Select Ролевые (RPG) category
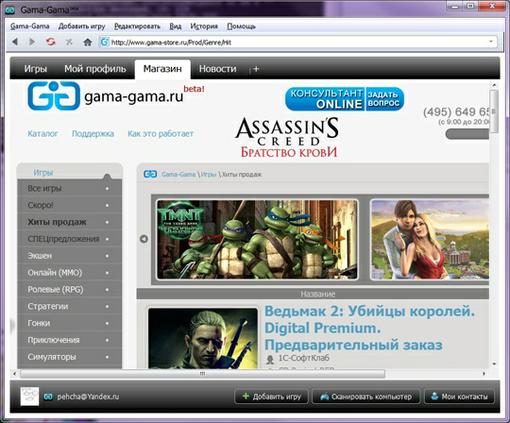This screenshot has height=423, width=510. [x=70, y=290]
